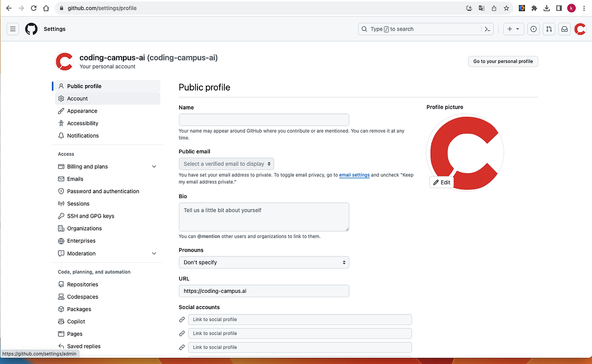Open the user avatar menu in header
This screenshot has height=364, width=592.
pyautogui.click(x=580, y=29)
